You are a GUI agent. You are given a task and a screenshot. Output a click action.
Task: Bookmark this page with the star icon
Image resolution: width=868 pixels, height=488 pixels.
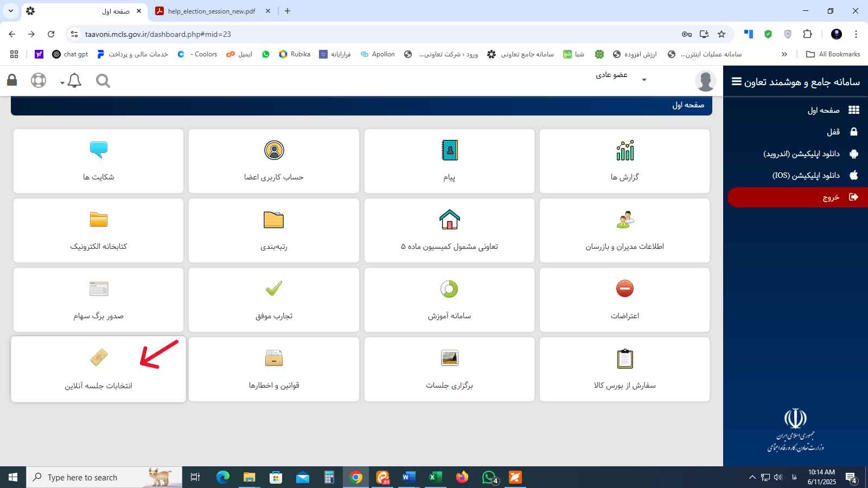(x=722, y=34)
